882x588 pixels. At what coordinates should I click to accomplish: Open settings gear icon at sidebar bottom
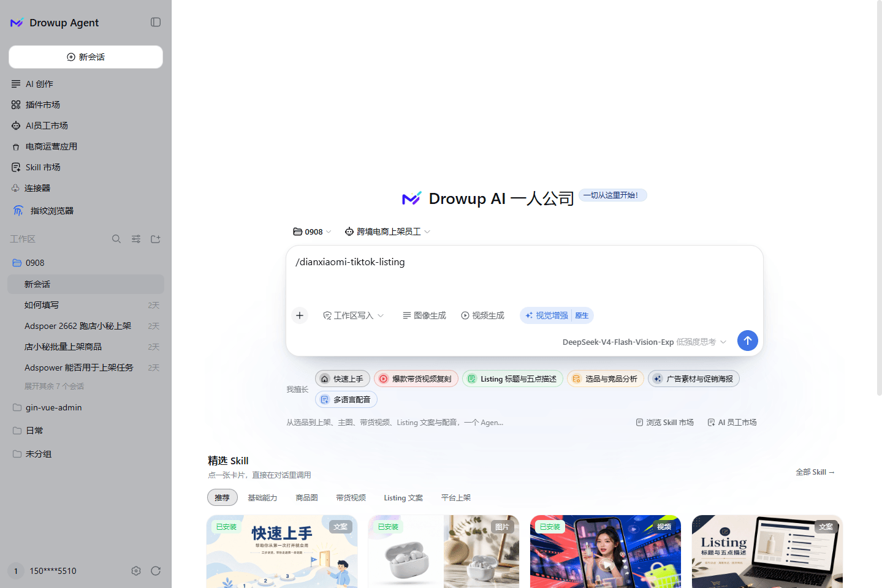[136, 571]
